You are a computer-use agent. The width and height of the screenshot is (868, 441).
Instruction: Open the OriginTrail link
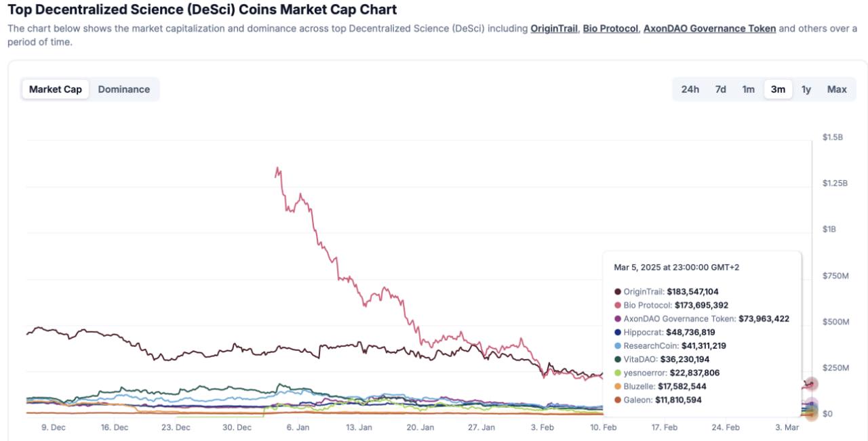coord(554,29)
